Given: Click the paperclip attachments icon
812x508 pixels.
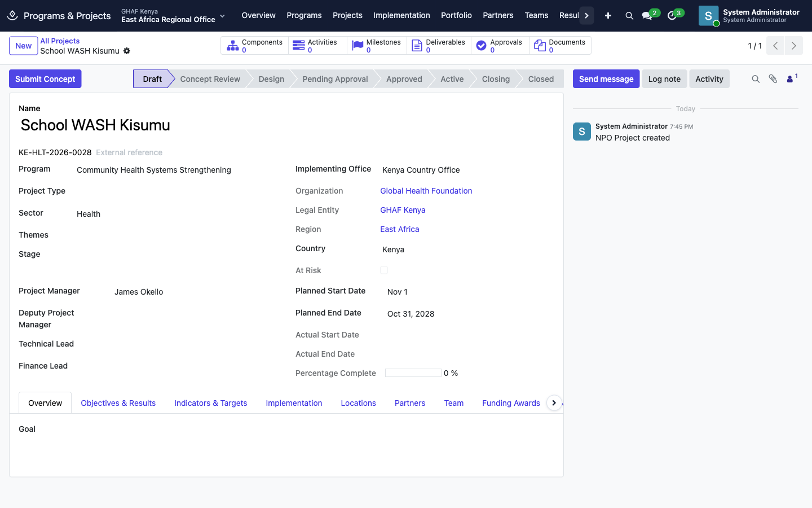Looking at the screenshot, I should coord(773,79).
